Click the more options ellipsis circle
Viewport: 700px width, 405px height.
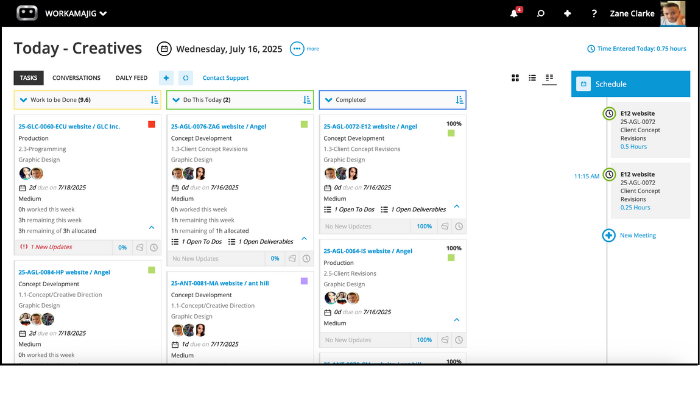(x=297, y=49)
